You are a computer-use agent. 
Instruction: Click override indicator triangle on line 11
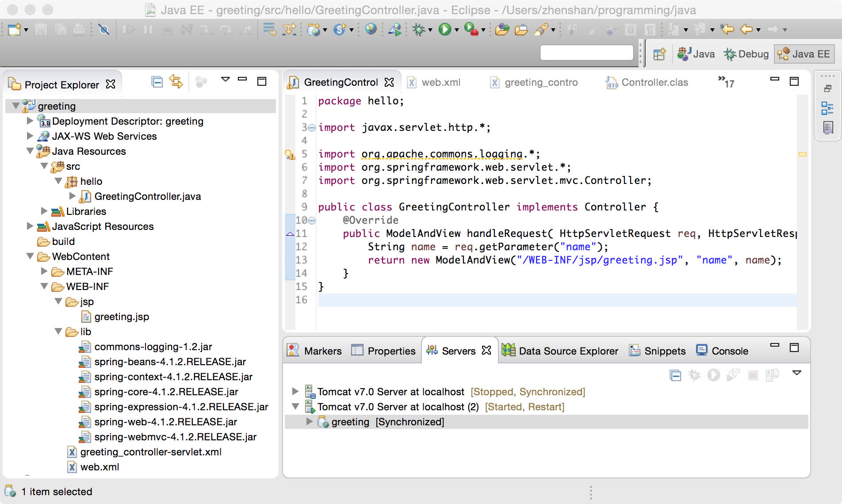(290, 234)
